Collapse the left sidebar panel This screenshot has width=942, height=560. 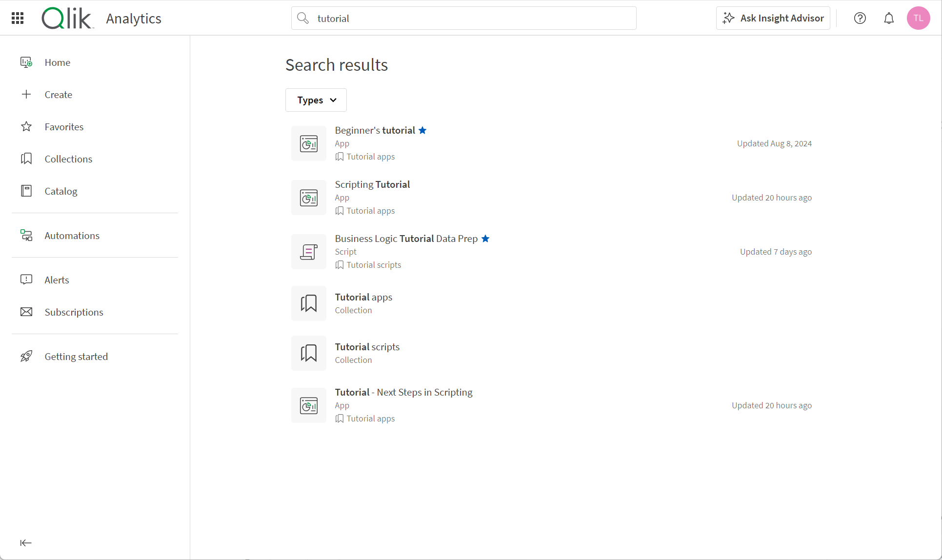[26, 542]
